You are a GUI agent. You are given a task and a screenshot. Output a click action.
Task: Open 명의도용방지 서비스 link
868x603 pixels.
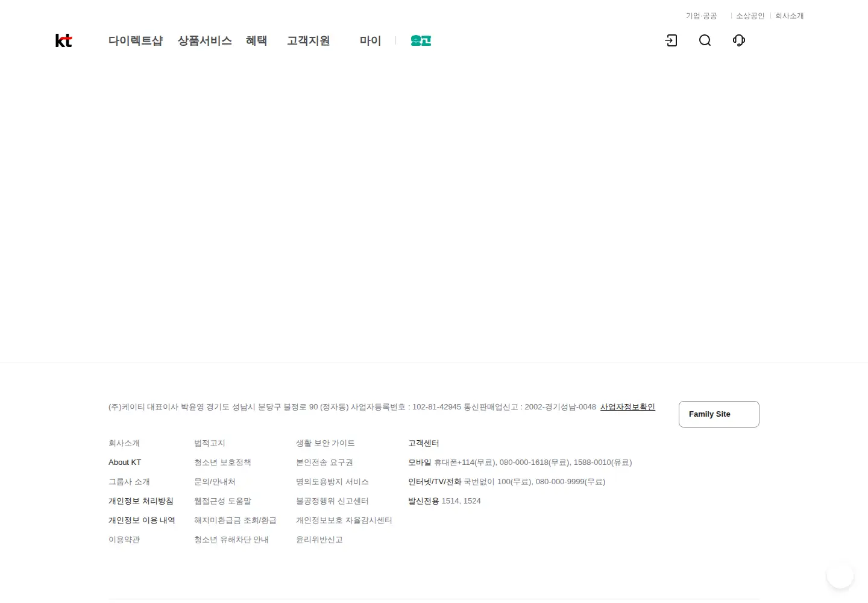332,482
